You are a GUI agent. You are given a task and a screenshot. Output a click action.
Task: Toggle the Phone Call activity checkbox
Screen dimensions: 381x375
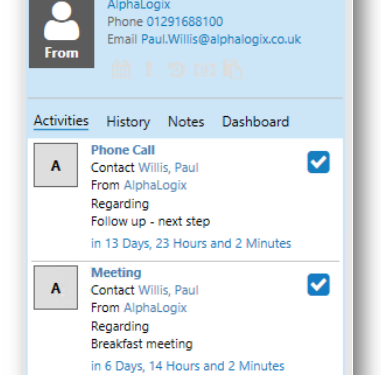pos(318,162)
